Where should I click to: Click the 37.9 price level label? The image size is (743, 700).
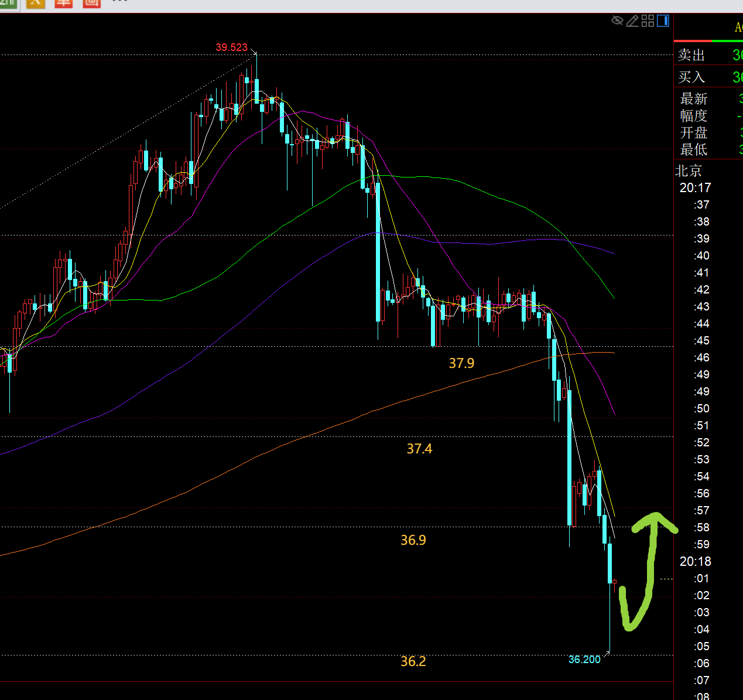coord(461,364)
